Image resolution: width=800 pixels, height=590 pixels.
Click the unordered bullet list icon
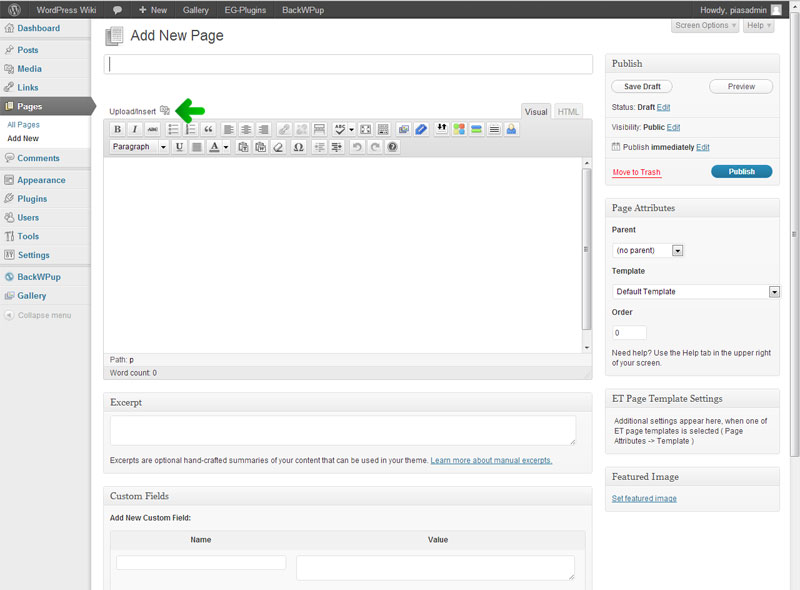coord(173,129)
